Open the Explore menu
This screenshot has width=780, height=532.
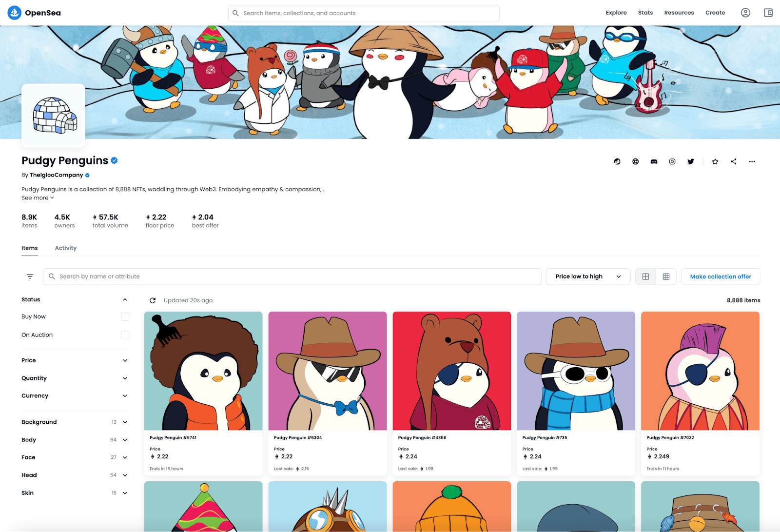(x=616, y=13)
